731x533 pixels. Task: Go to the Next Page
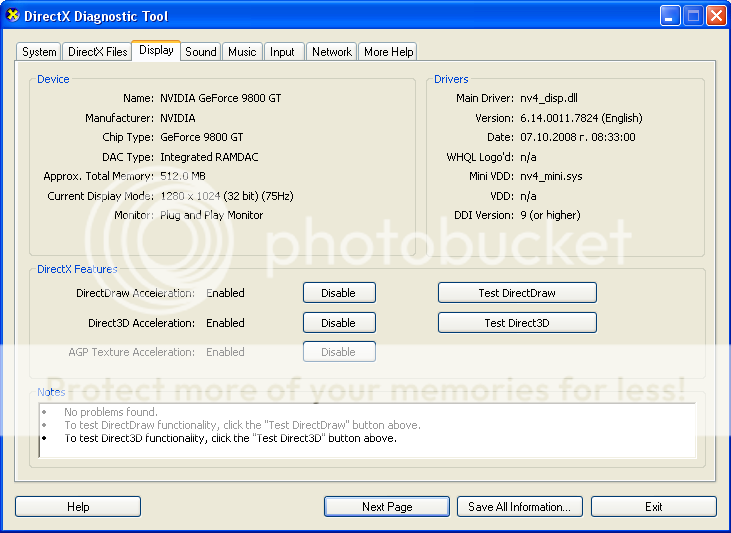(x=387, y=507)
